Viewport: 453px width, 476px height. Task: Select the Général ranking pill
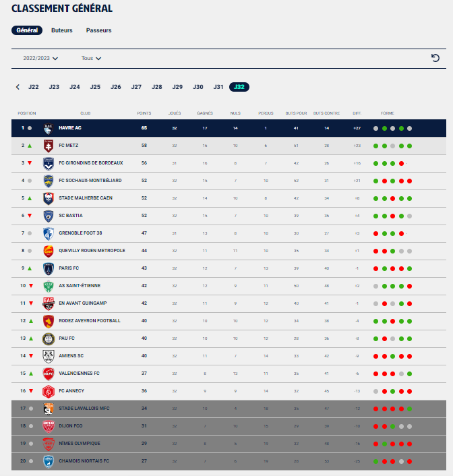(27, 30)
